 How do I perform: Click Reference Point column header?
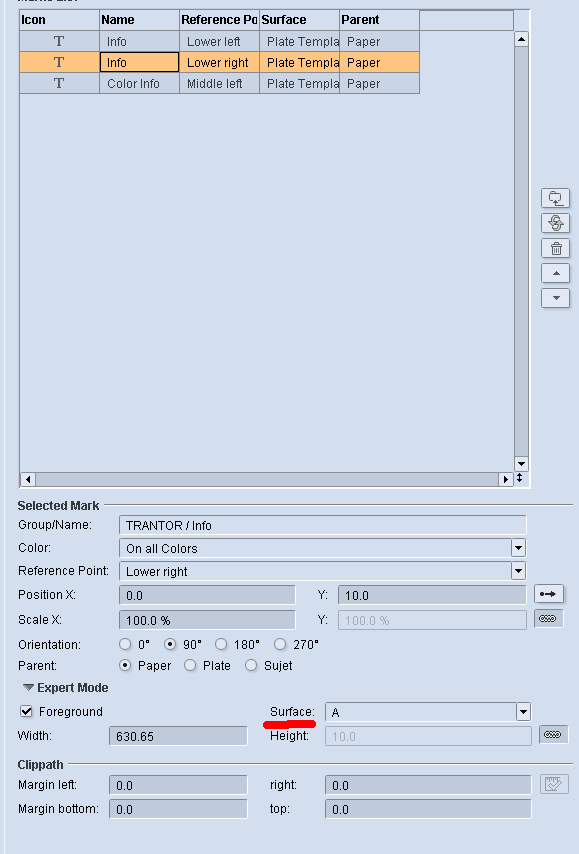220,20
